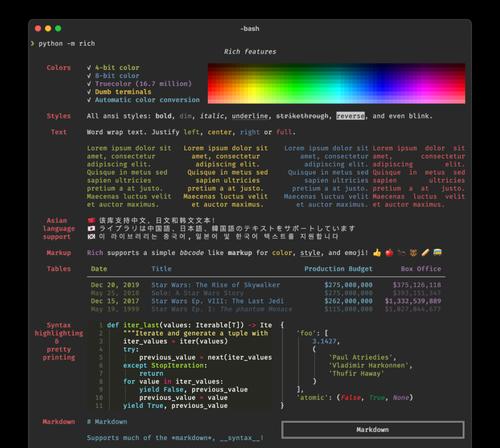Click the left-aligned green Lorem ipsum paragraph
Image resolution: width=500 pixels, height=448 pixels.
(129, 176)
